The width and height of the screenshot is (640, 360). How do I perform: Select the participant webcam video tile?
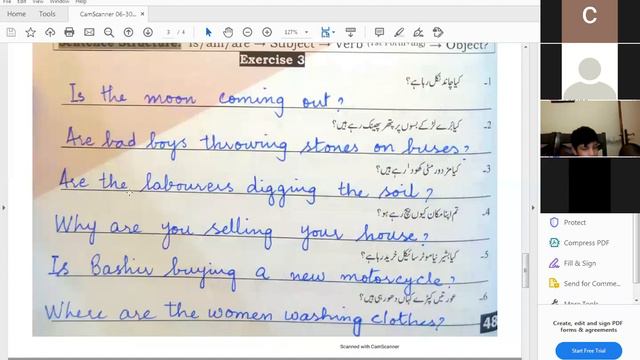(x=590, y=129)
